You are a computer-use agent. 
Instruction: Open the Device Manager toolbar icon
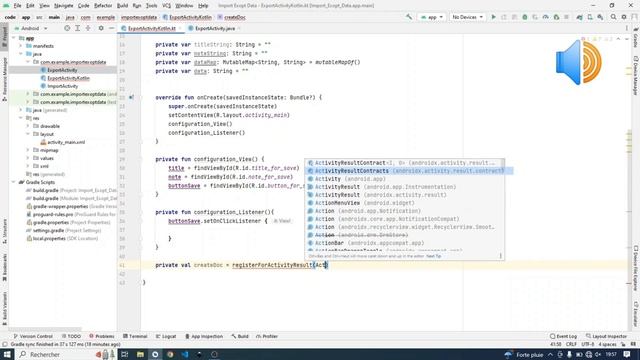tap(590, 17)
